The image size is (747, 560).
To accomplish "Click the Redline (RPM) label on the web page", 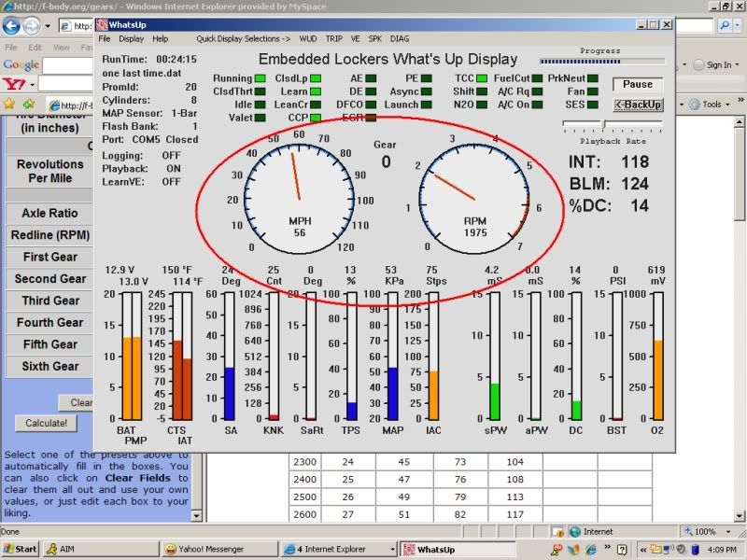I will (49, 235).
